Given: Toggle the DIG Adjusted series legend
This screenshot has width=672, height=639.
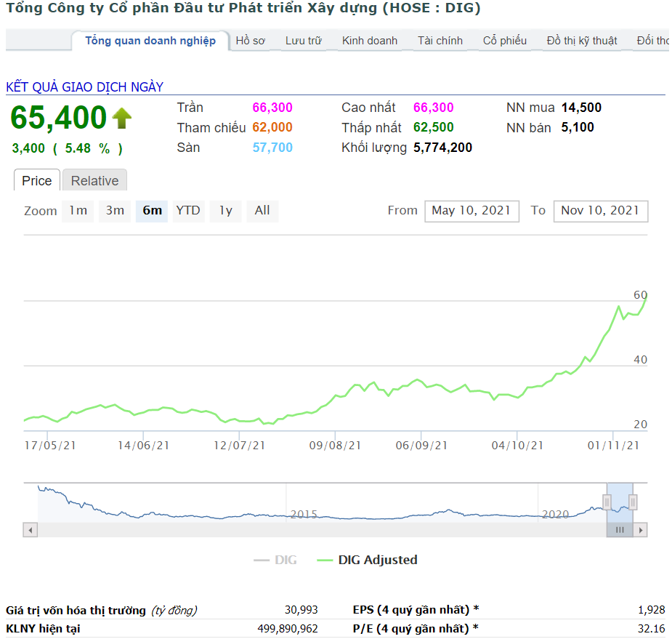Looking at the screenshot, I should point(368,560).
